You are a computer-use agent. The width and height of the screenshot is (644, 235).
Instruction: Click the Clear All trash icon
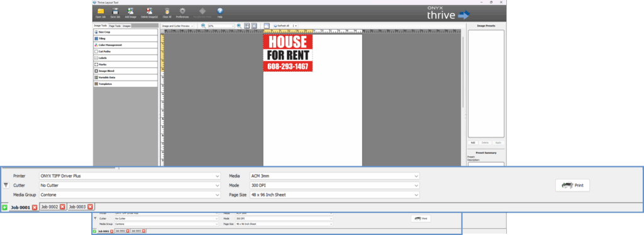167,11
